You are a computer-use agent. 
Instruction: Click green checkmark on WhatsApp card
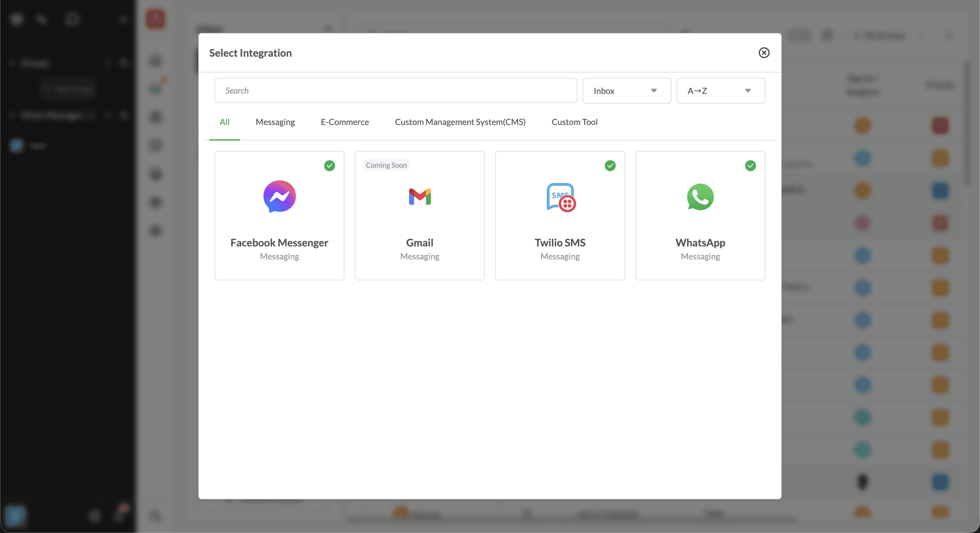pyautogui.click(x=750, y=166)
